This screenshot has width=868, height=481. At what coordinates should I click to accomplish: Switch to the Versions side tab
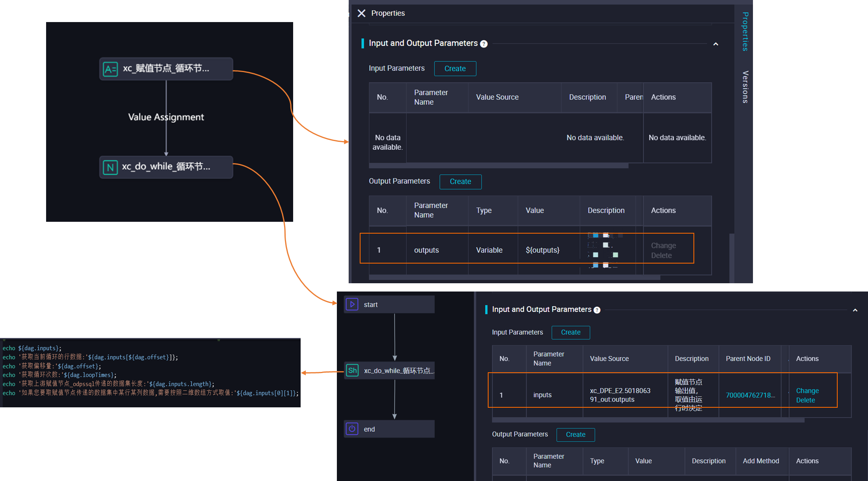coord(745,87)
